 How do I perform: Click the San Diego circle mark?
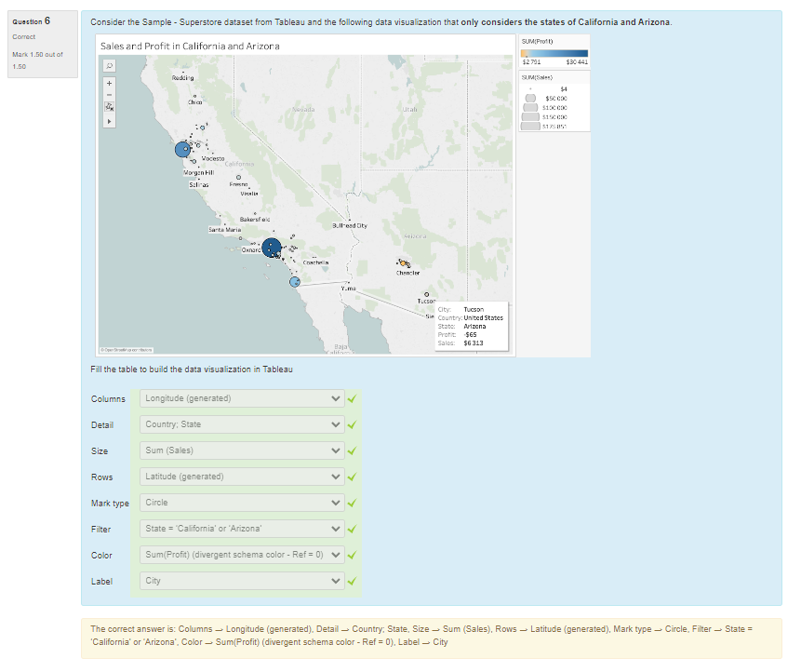pos(295,281)
